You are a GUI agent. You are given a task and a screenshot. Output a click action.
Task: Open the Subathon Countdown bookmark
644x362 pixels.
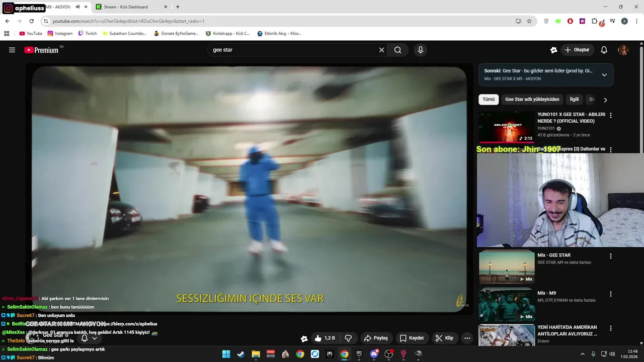pyautogui.click(x=124, y=34)
